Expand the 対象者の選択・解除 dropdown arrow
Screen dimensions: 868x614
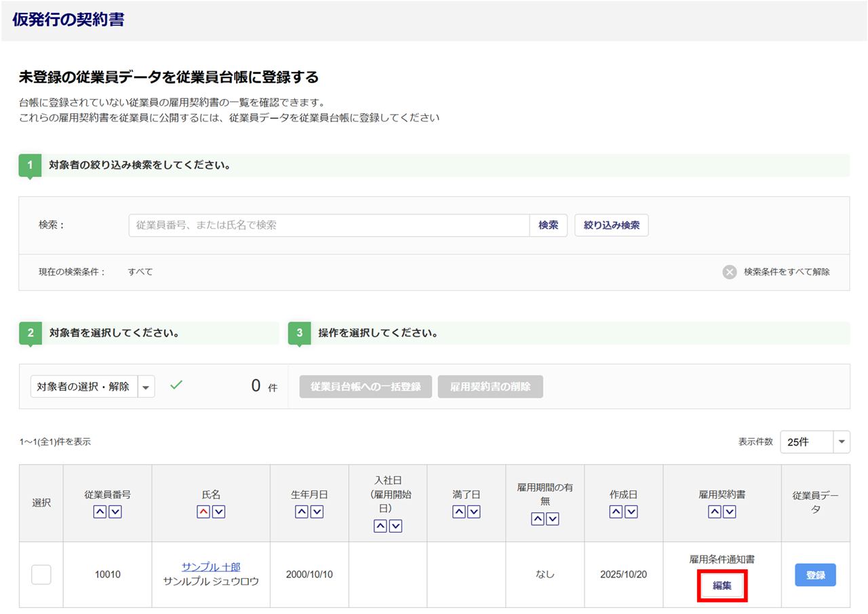click(x=146, y=387)
